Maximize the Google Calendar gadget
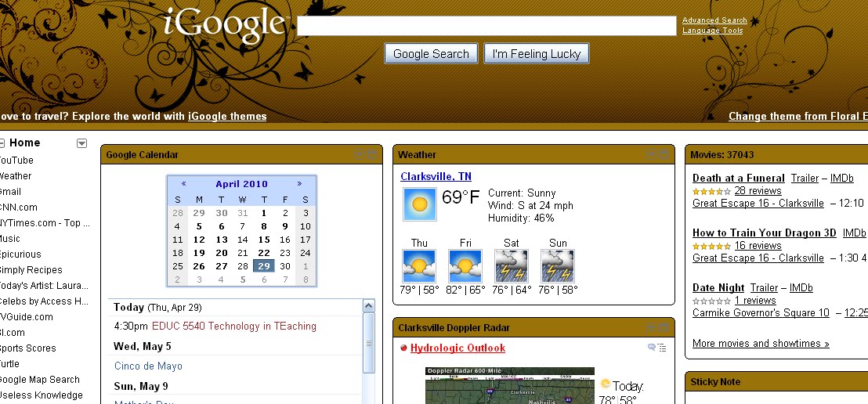Screen dimensions: 868x404 pyautogui.click(x=372, y=155)
